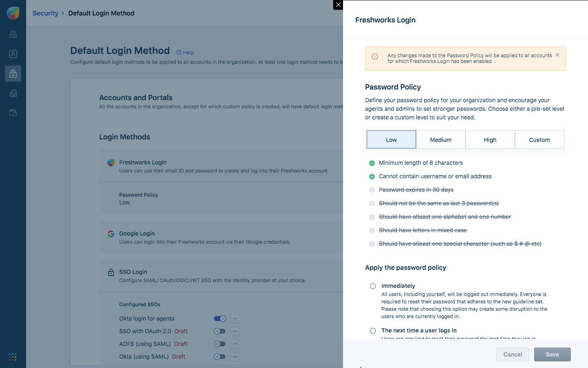Select the Custom password policy tab
This screenshot has width=588, height=368.
[x=540, y=139]
